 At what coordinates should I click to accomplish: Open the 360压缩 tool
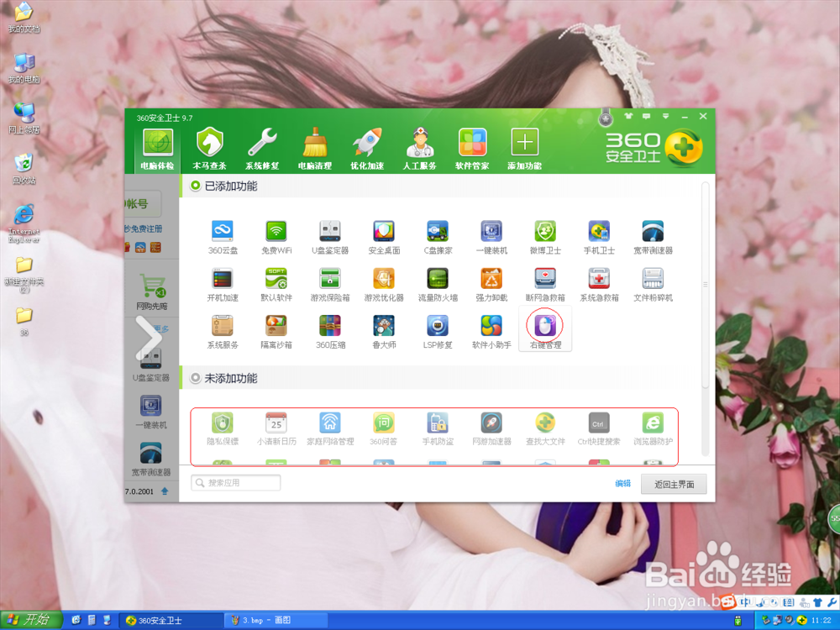click(330, 332)
